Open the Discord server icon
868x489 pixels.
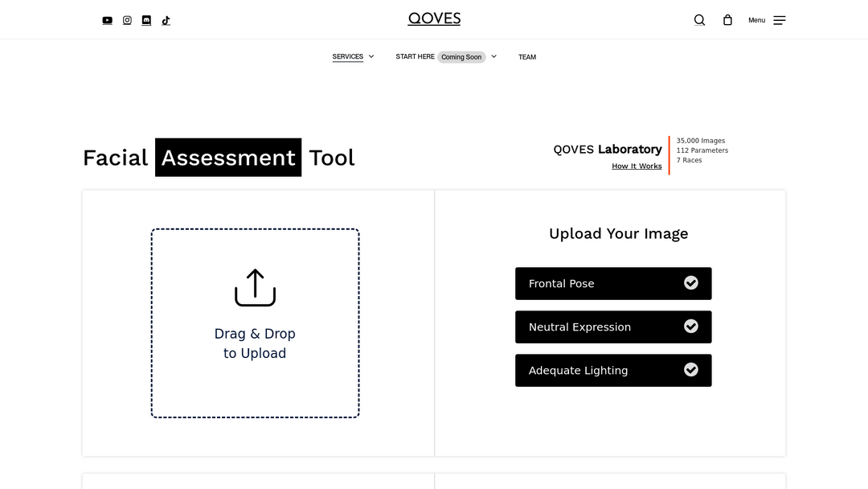(146, 20)
